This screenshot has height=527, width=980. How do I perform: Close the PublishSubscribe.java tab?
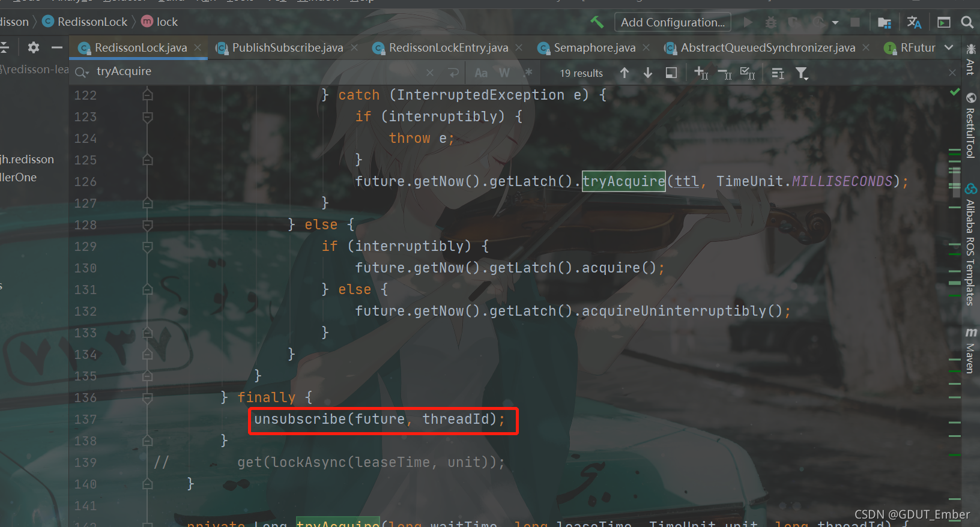(x=354, y=47)
